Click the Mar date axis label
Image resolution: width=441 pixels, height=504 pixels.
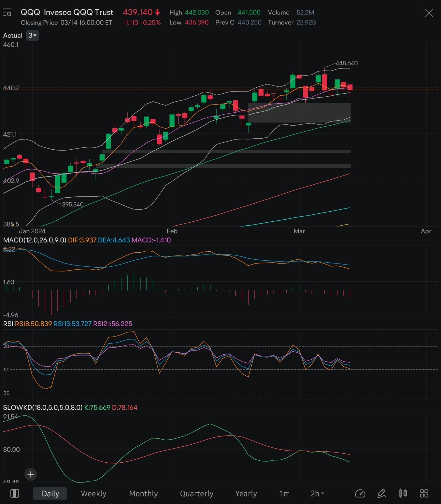pos(299,231)
